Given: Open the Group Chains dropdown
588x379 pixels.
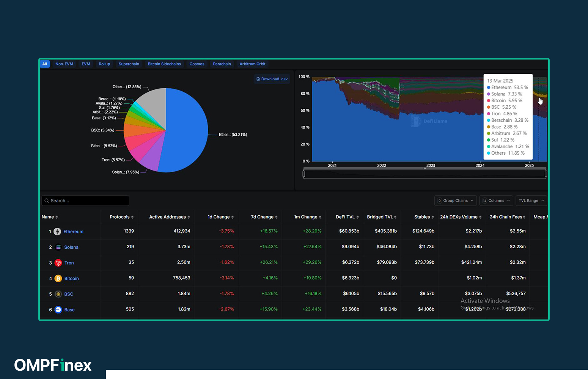Looking at the screenshot, I should coord(456,200).
